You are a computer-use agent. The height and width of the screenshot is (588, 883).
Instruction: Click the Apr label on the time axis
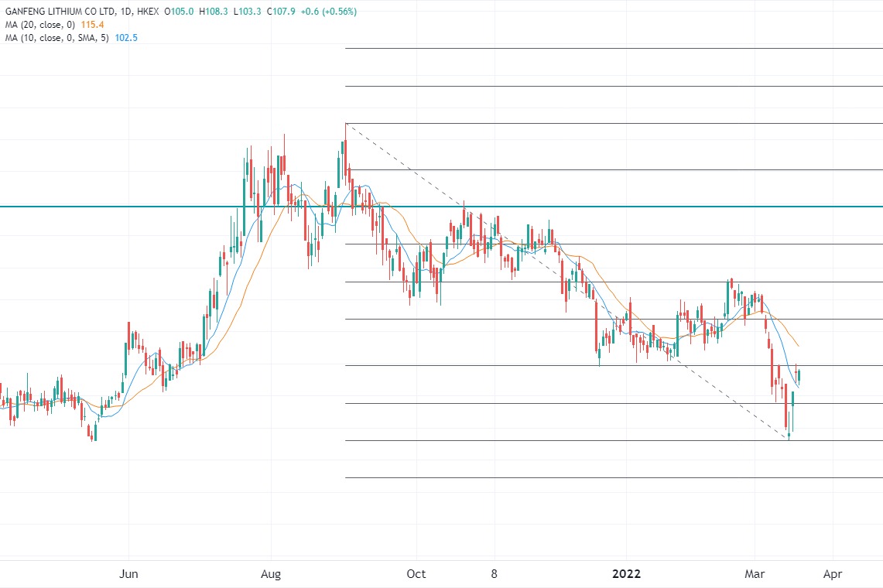pos(833,574)
